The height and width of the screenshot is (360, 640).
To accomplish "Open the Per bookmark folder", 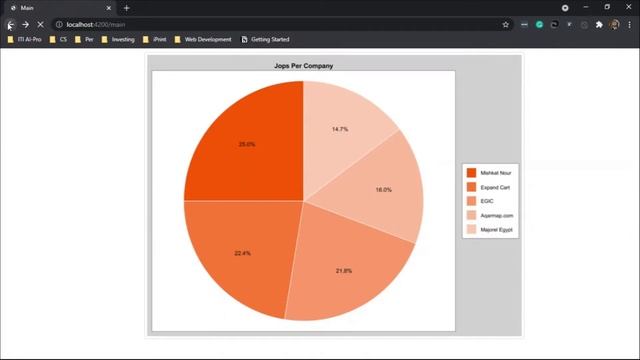I will (84, 40).
